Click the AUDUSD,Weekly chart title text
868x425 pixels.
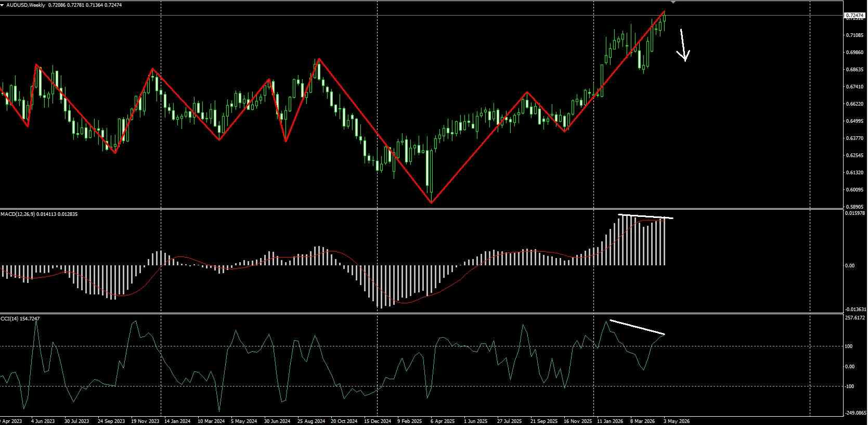pyautogui.click(x=25, y=5)
